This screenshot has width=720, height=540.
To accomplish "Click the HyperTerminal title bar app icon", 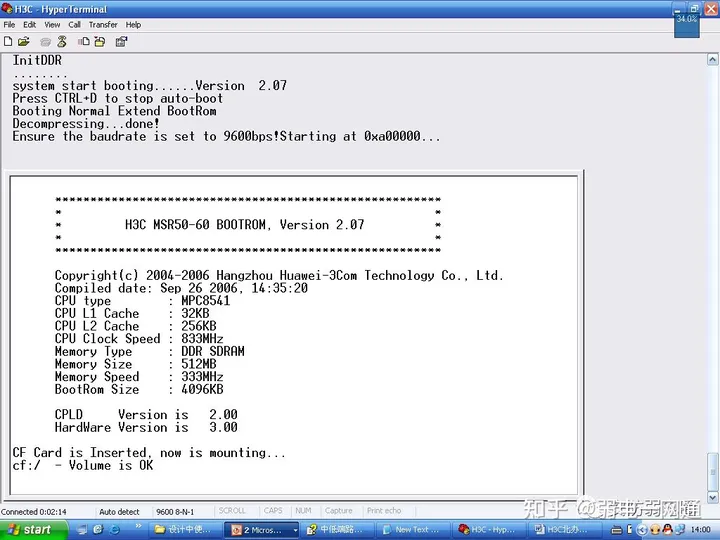I will [x=6, y=8].
